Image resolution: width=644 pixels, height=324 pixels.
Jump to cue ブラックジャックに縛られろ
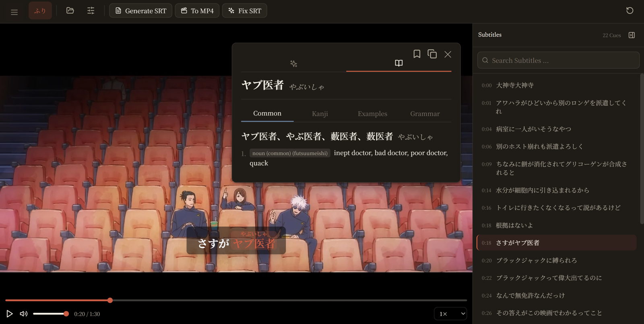557,260
